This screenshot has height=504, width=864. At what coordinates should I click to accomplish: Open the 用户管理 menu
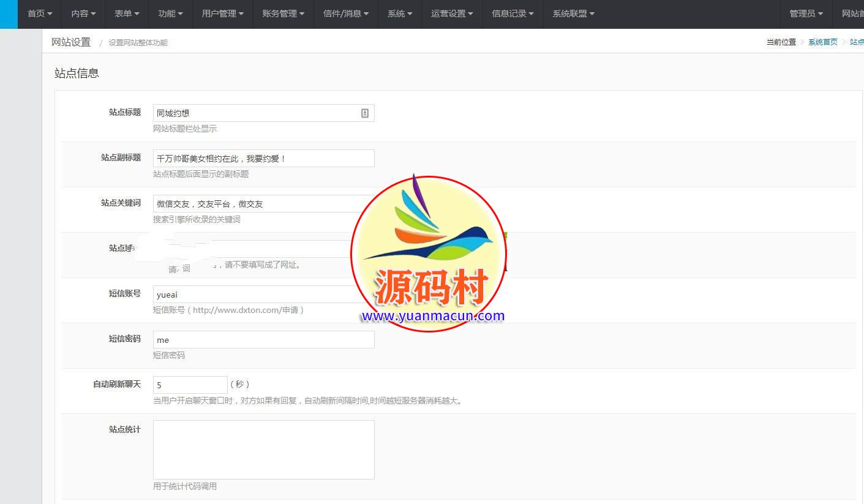pos(223,13)
